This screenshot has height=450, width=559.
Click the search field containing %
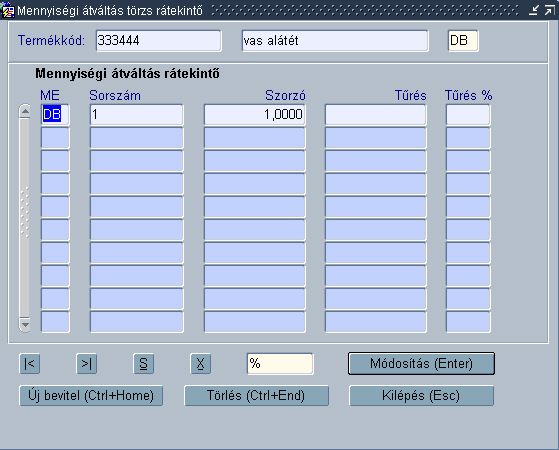click(280, 364)
